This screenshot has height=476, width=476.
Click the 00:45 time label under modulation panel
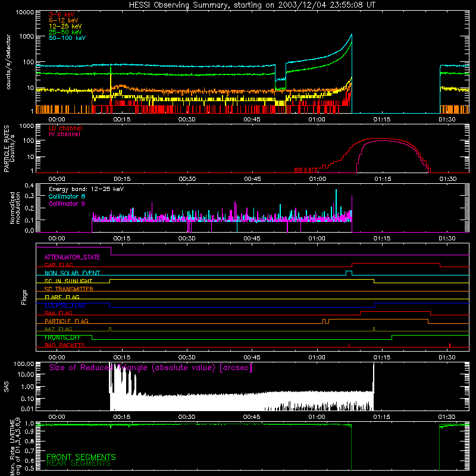pos(252,239)
